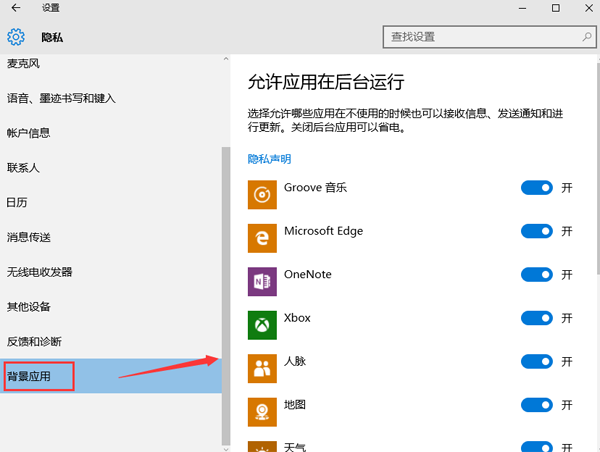600x452 pixels.
Task: Click the settings gear icon
Action: point(16,37)
